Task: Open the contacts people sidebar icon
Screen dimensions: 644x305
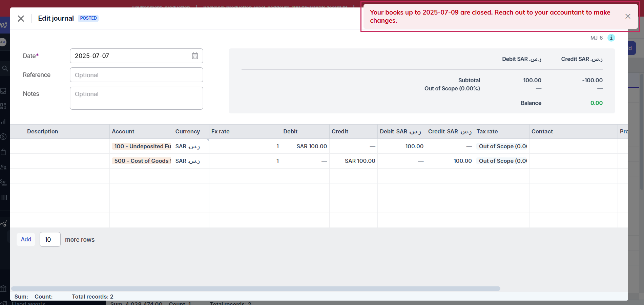Action: click(x=4, y=167)
